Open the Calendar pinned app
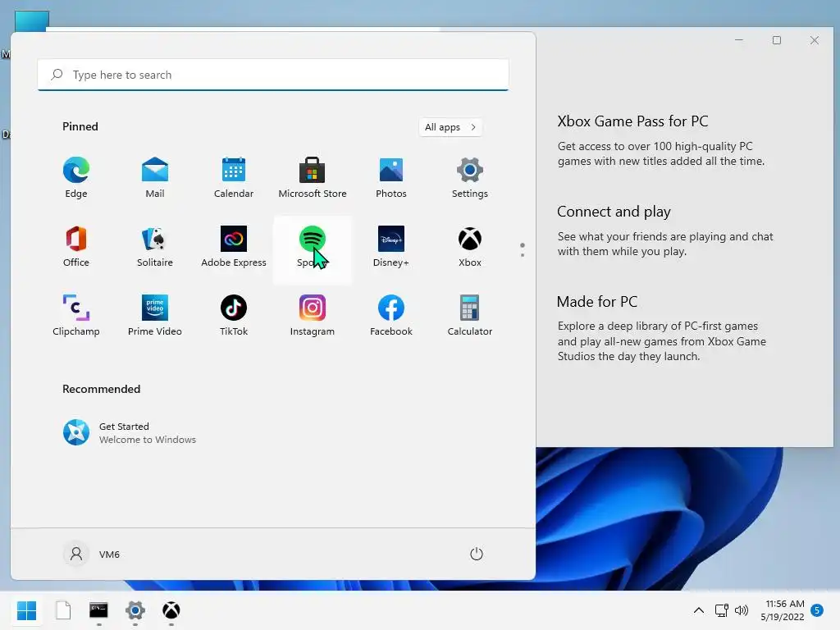Viewport: 840px width, 630px height. (x=234, y=178)
